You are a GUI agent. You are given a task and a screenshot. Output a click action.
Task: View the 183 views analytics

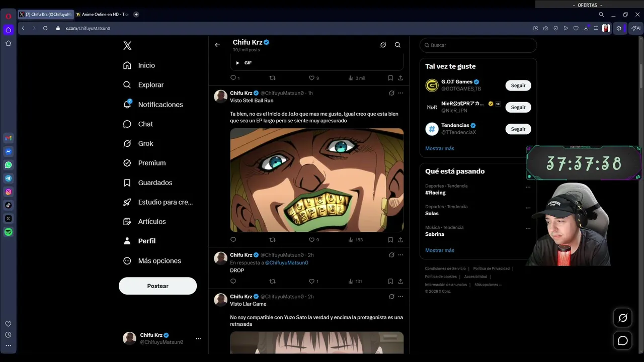coord(355,240)
